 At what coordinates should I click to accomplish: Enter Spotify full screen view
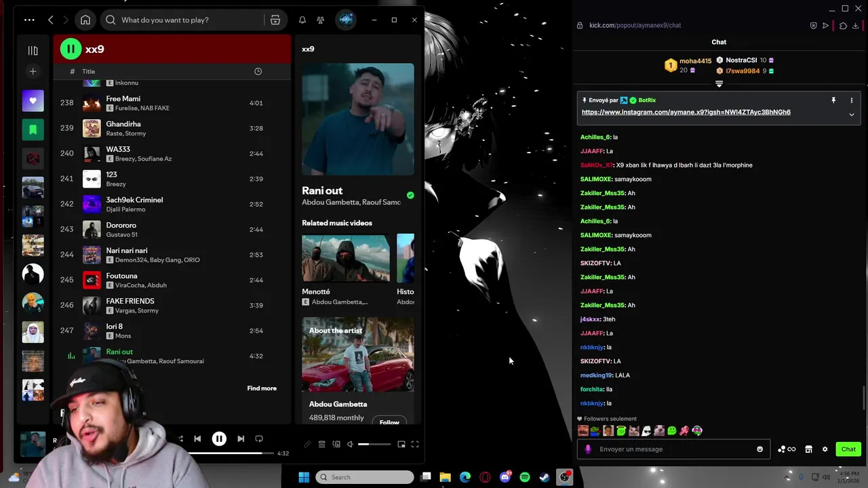click(x=415, y=445)
